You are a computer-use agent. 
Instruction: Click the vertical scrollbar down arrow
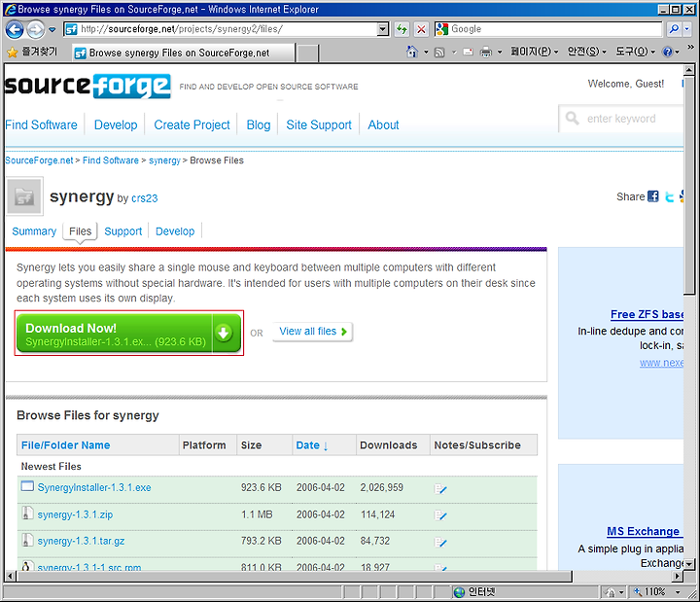(689, 564)
